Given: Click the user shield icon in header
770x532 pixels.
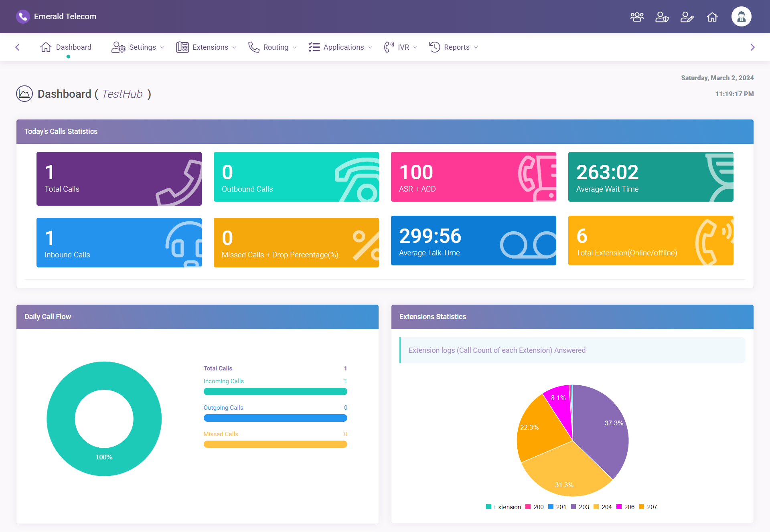Looking at the screenshot, I should point(662,17).
